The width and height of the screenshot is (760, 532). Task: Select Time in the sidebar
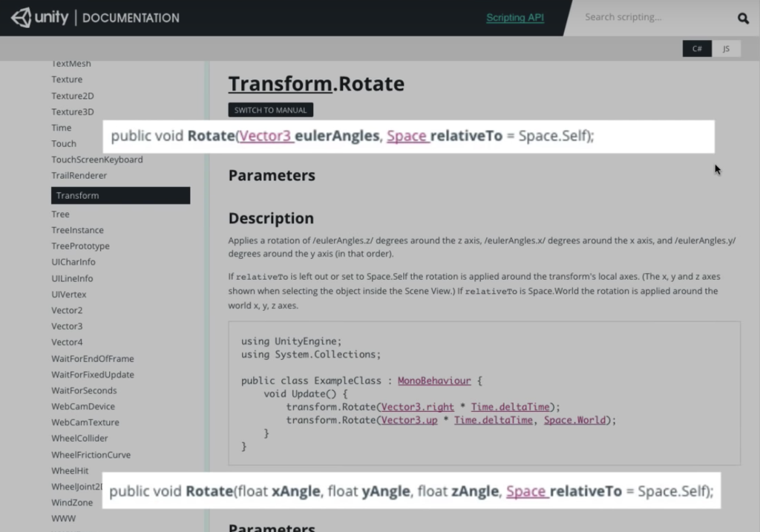pos(61,128)
